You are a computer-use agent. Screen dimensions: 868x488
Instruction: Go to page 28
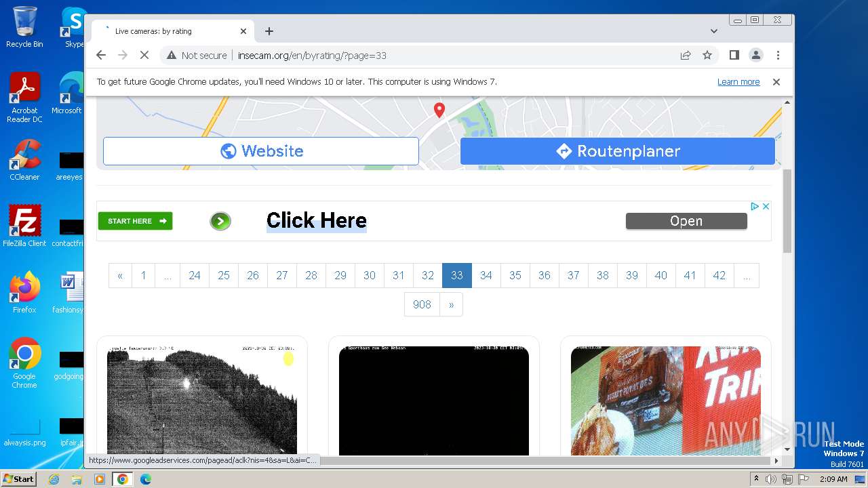[311, 275]
